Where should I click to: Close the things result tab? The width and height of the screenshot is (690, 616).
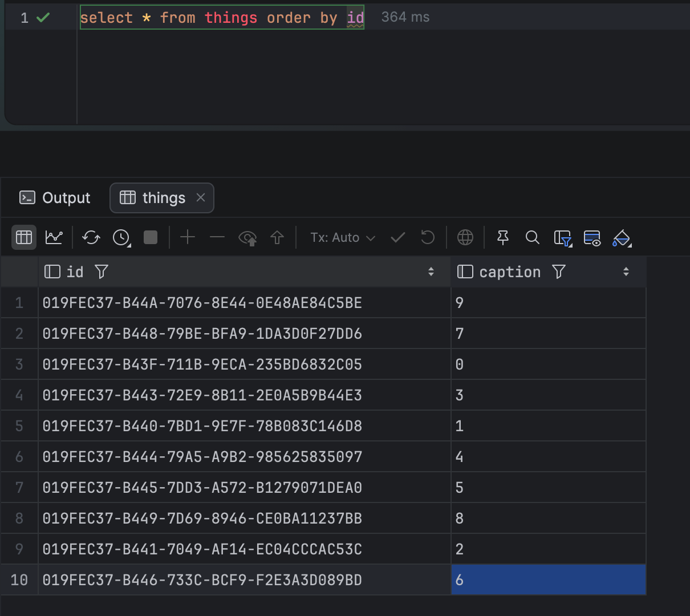click(201, 197)
